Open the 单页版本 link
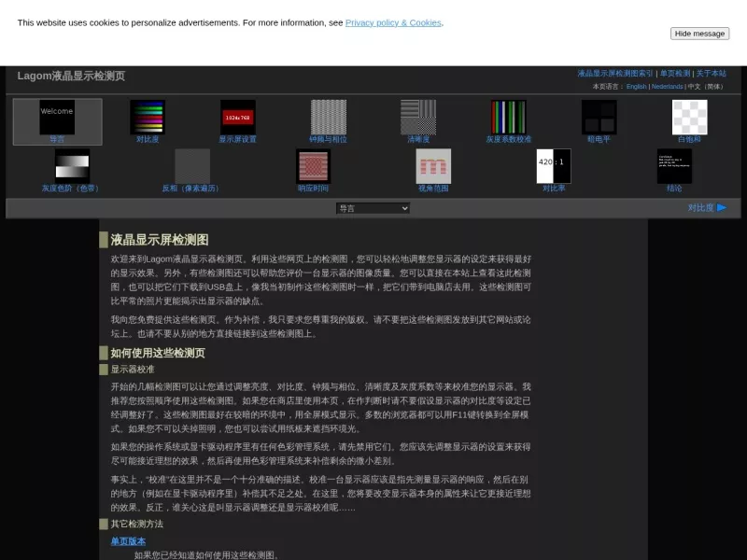747x560 pixels. click(128, 541)
